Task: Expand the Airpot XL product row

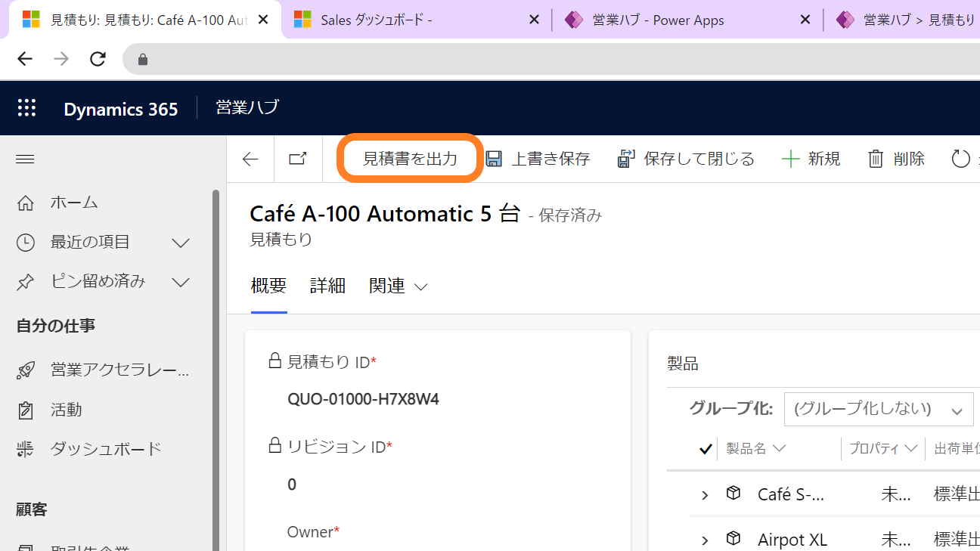Action: coord(705,540)
